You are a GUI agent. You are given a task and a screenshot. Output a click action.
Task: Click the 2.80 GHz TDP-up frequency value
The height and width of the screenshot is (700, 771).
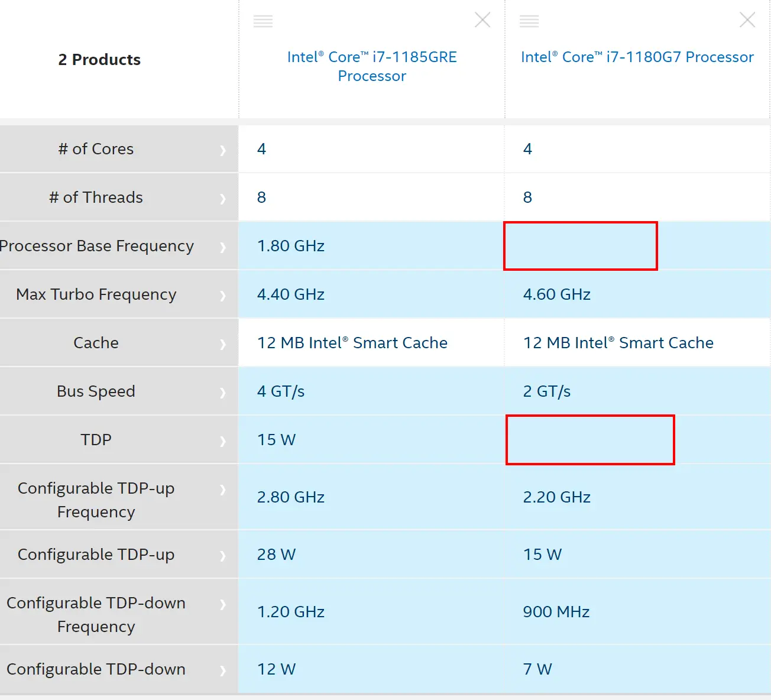coord(291,497)
